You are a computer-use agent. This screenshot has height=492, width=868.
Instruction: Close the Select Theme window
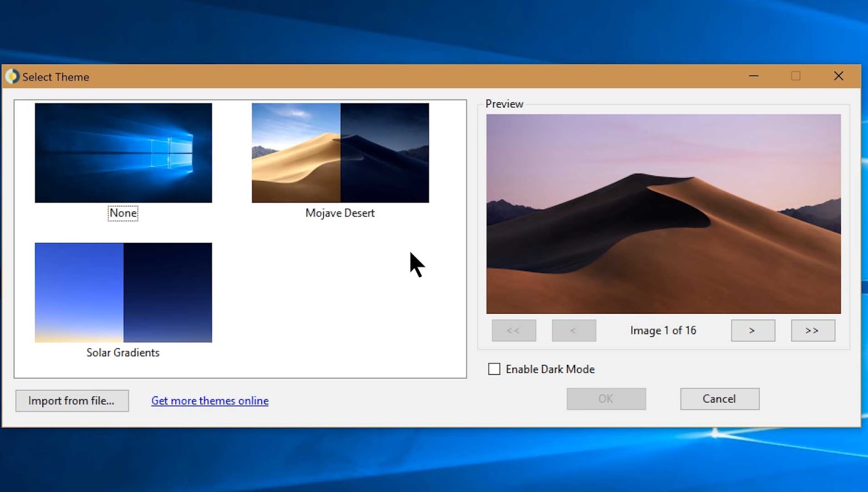(x=839, y=76)
